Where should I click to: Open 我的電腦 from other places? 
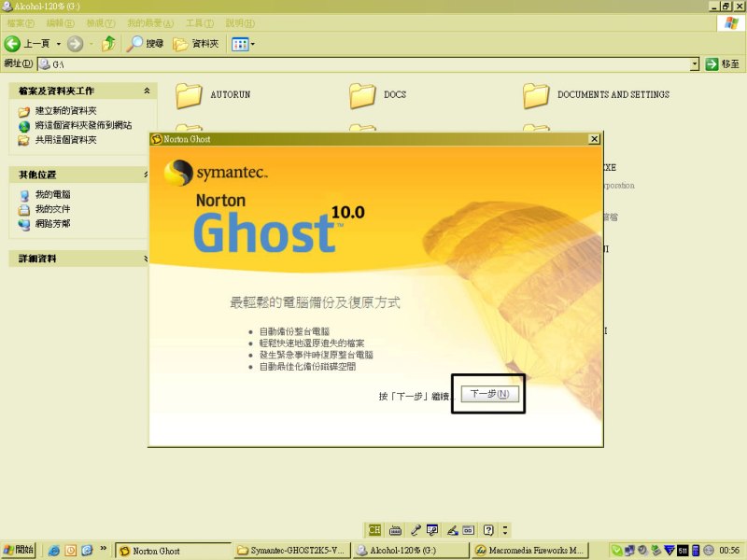52,195
